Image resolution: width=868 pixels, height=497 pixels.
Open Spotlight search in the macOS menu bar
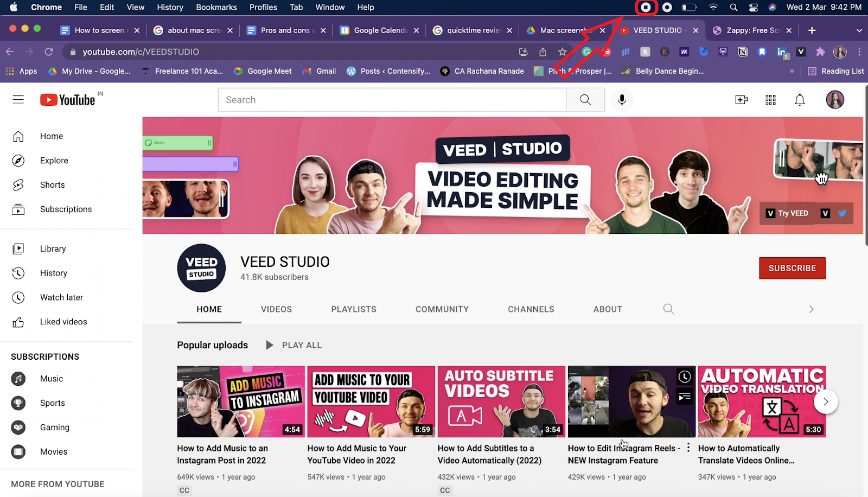(733, 8)
